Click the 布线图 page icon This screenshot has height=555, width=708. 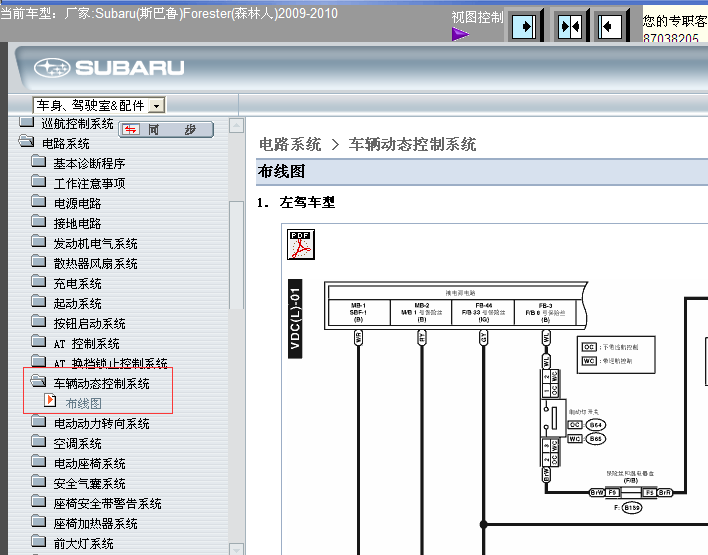(50, 400)
